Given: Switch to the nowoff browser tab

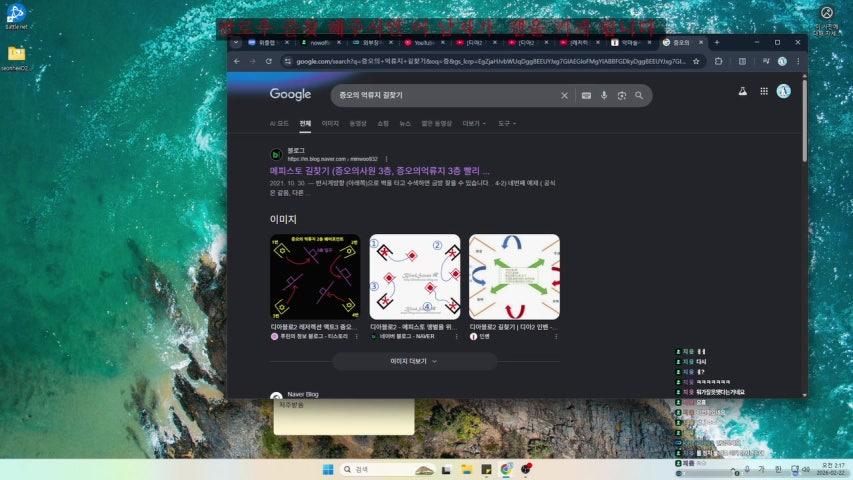Looking at the screenshot, I should coord(320,42).
